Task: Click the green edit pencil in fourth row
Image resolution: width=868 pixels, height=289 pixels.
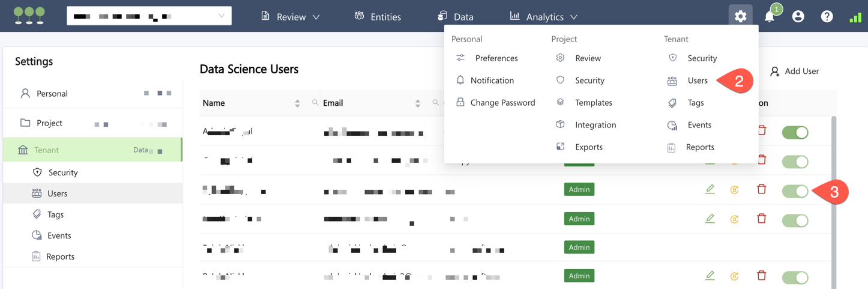Action: pos(710,219)
